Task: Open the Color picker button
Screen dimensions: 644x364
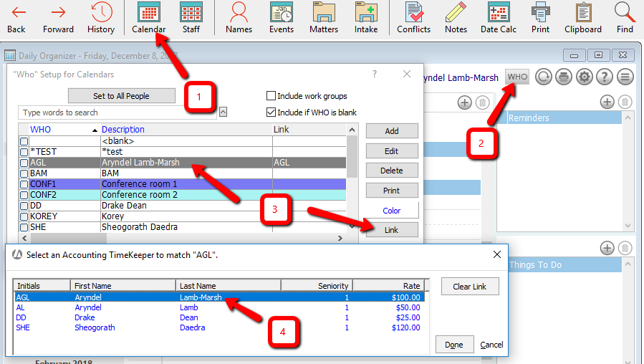Action: (391, 211)
